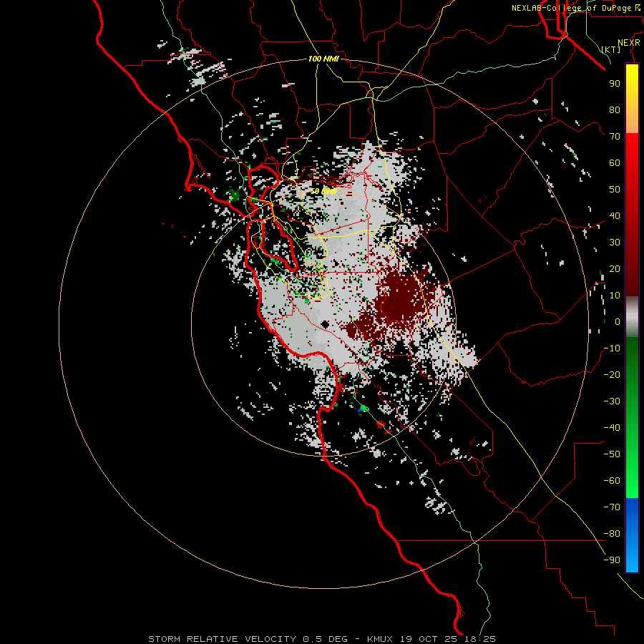The height and width of the screenshot is (644, 644).
Task: Click the 30 value on velocity scale
Action: coord(615,243)
